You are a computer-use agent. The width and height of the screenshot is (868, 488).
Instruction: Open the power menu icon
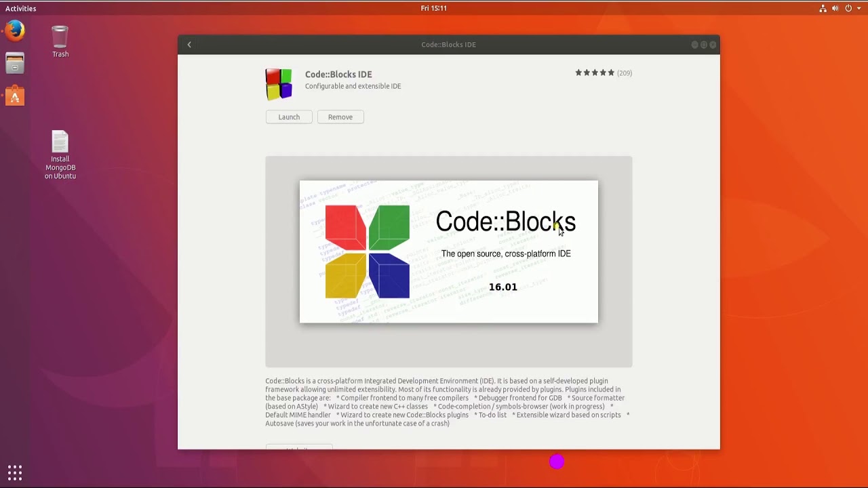[848, 8]
